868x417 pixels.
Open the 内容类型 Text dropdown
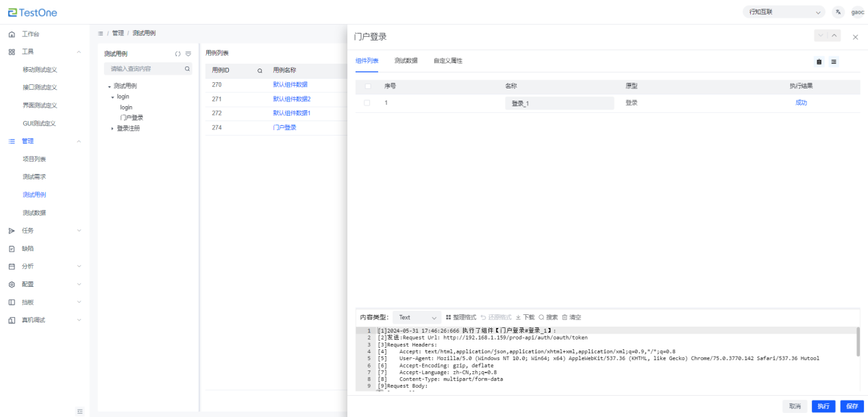417,318
